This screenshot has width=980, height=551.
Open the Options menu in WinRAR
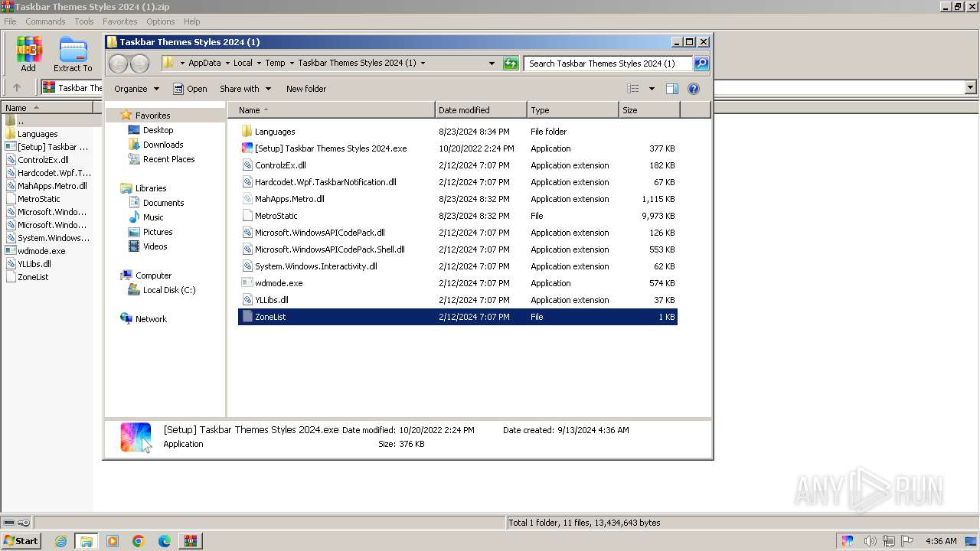pos(161,21)
